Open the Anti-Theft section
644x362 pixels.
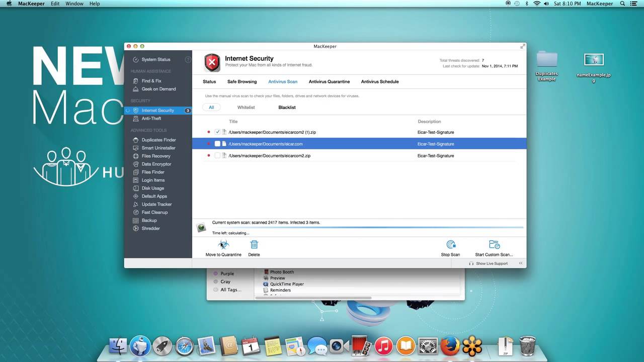point(151,119)
